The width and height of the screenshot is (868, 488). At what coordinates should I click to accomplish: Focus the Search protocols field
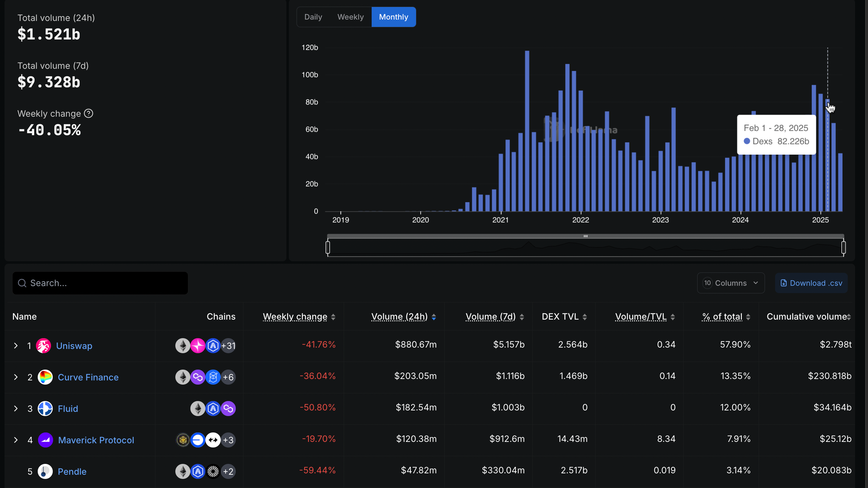100,283
